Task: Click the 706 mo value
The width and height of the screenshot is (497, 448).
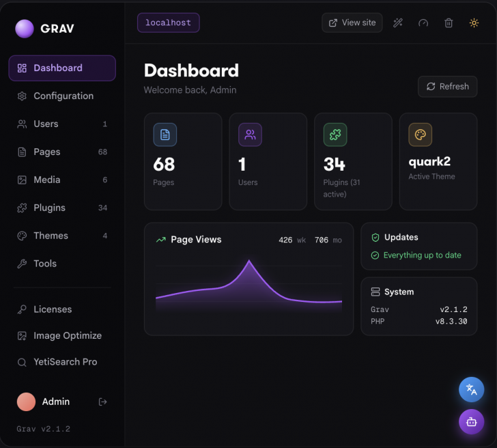Action: pos(328,240)
